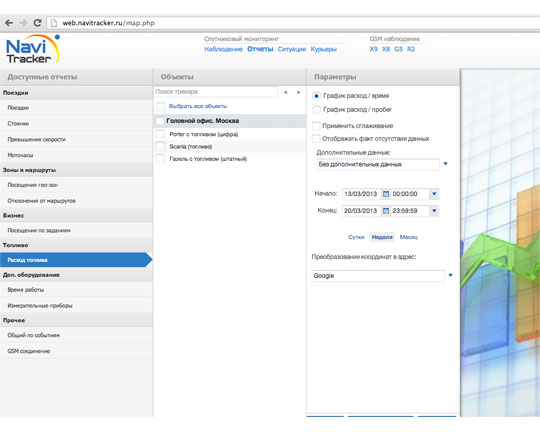Click Без дополнительных данных combo box
Viewport: 540px width, 432px height.
click(378, 164)
